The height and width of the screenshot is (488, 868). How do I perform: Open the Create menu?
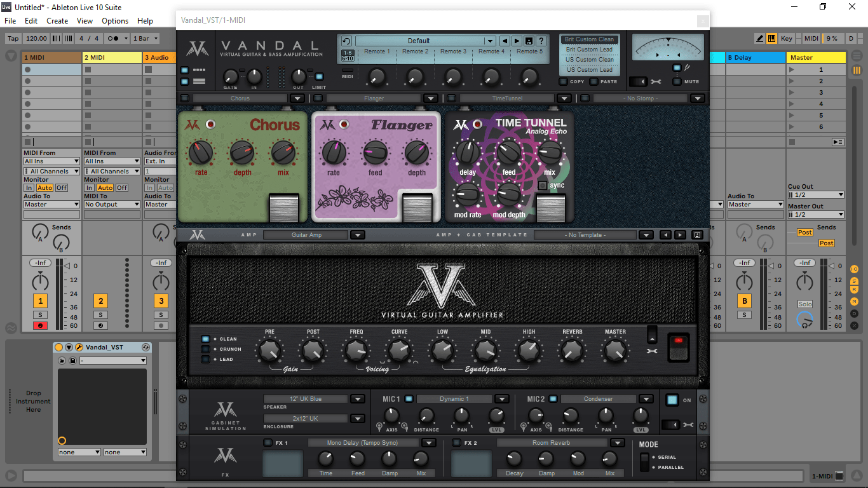tap(57, 21)
